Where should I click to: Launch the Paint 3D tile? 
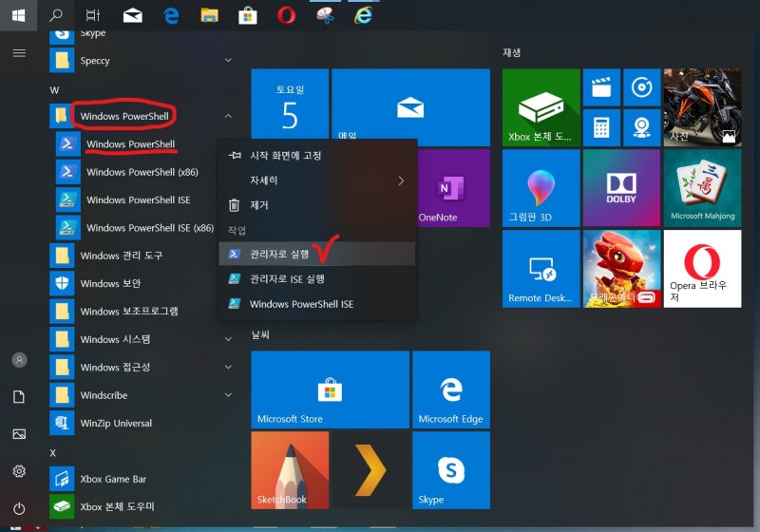coord(541,188)
